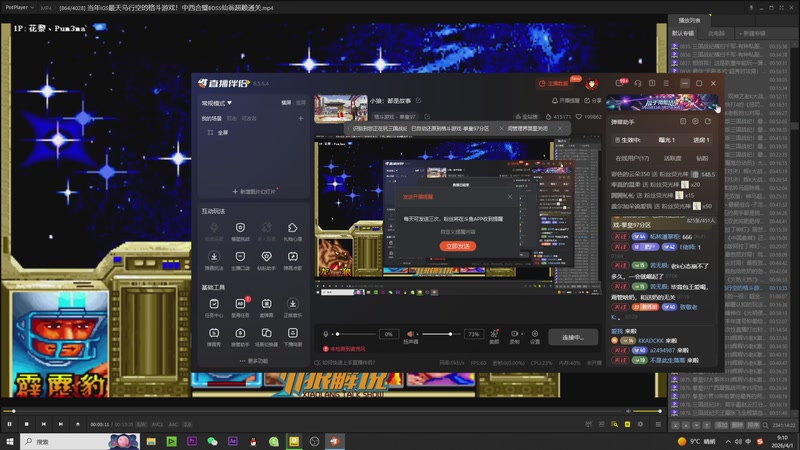The image size is (800, 450).
Task: Open the 房管助手 tool icon
Action: coord(240,333)
